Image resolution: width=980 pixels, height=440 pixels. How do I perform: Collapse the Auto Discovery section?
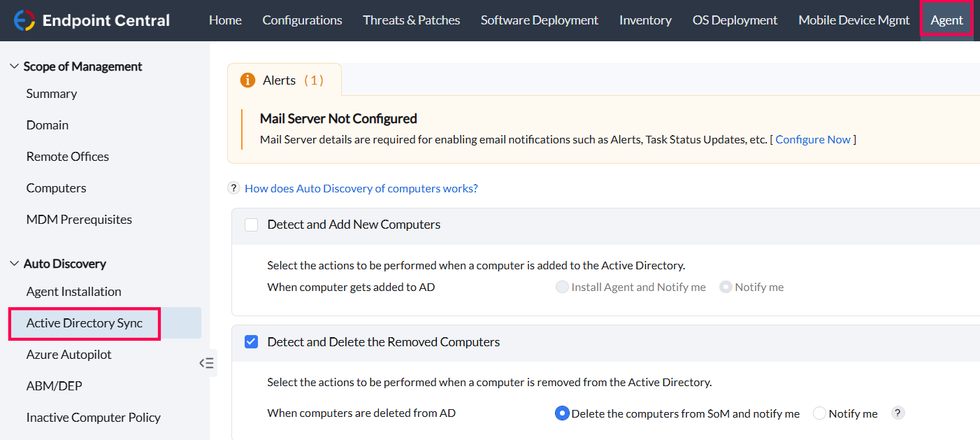pos(15,263)
